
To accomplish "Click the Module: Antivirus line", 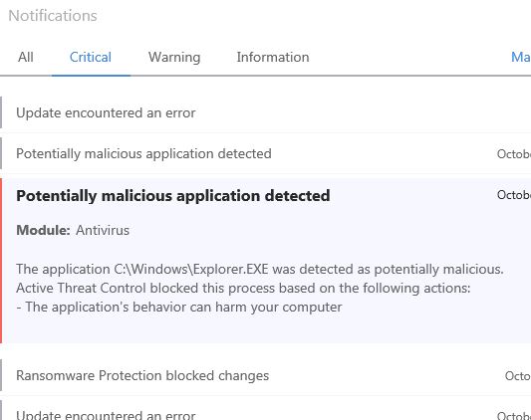I will [x=73, y=230].
